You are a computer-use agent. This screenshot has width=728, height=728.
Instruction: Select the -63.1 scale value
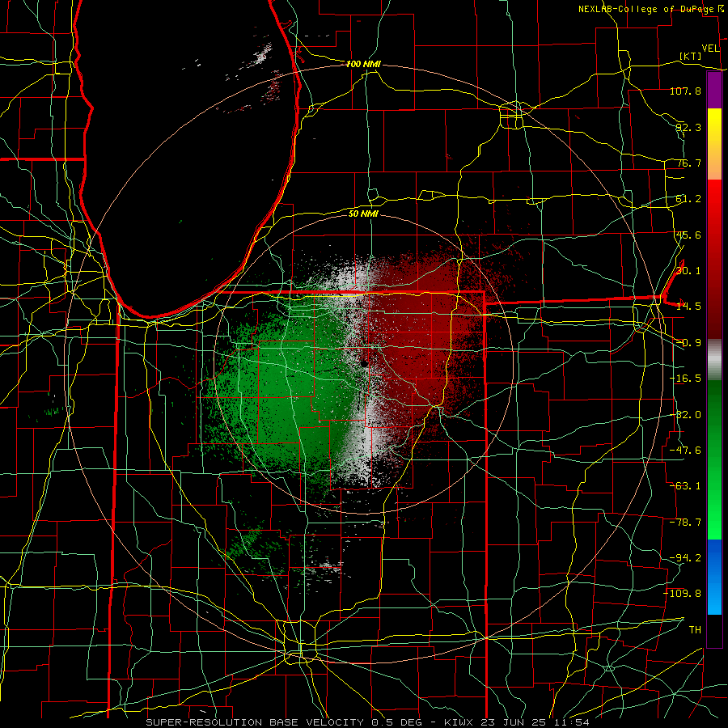(685, 486)
